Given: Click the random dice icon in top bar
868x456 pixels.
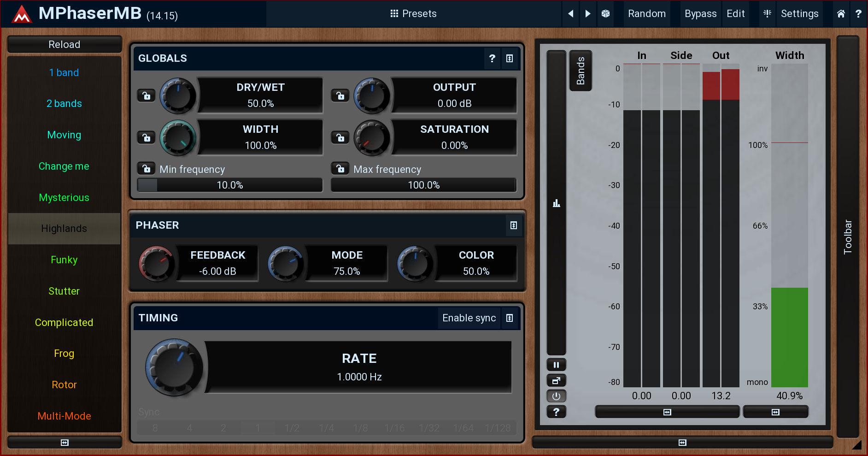Looking at the screenshot, I should (605, 14).
